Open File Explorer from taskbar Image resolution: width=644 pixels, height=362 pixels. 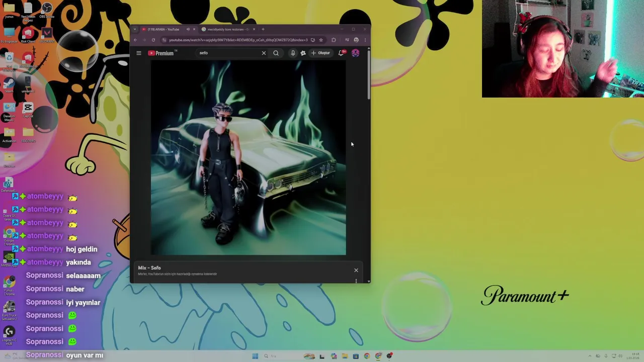345,356
